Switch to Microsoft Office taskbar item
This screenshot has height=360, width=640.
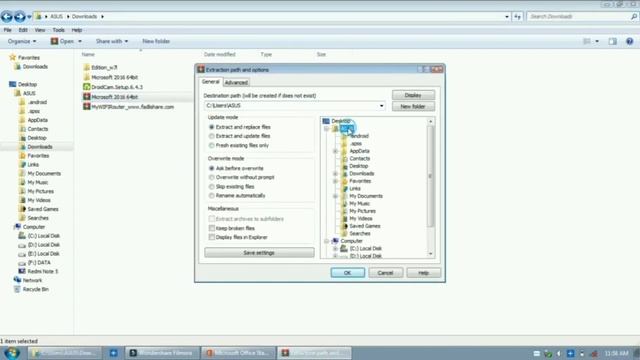tap(238, 353)
